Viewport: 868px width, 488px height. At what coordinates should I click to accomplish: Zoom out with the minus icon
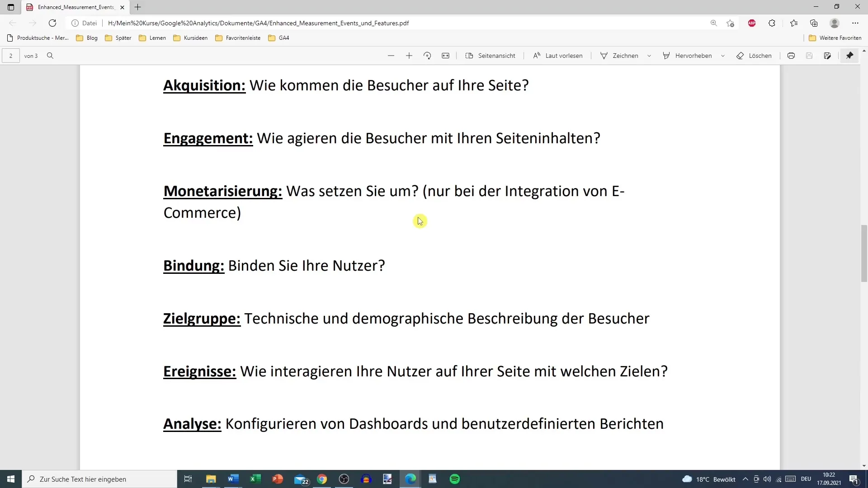click(391, 56)
